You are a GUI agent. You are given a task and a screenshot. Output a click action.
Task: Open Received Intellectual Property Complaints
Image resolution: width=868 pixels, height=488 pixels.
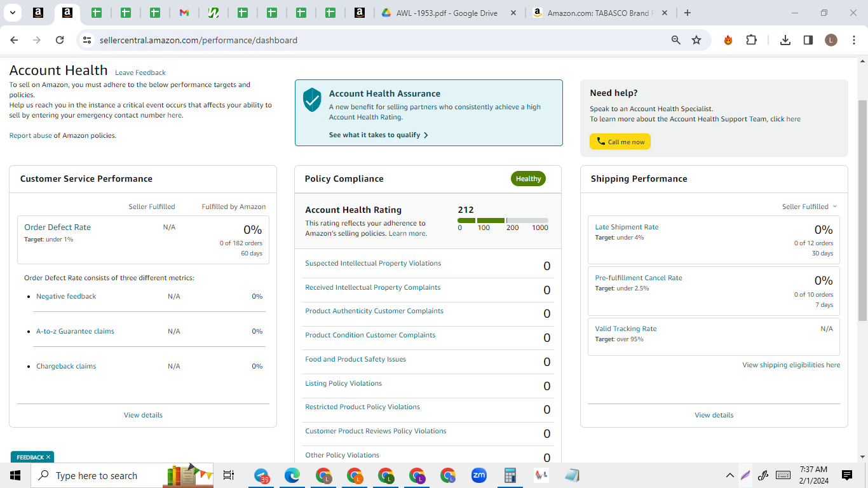pos(373,287)
